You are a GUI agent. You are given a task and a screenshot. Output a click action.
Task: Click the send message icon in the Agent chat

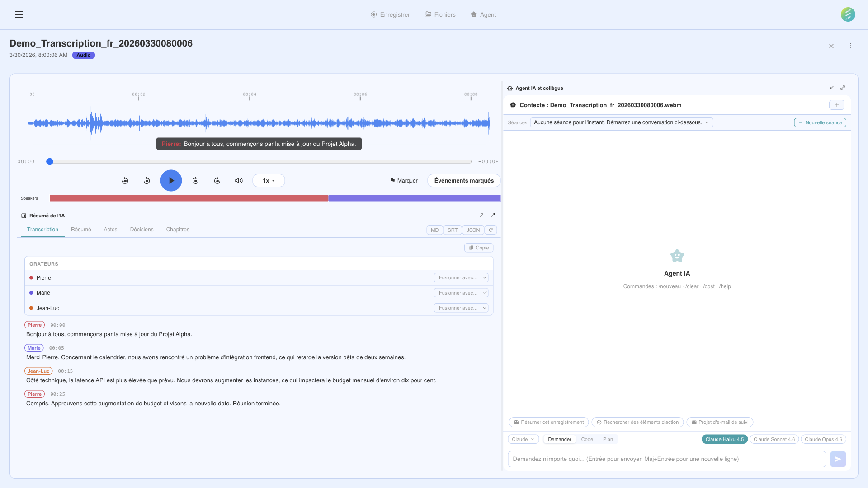(838, 459)
